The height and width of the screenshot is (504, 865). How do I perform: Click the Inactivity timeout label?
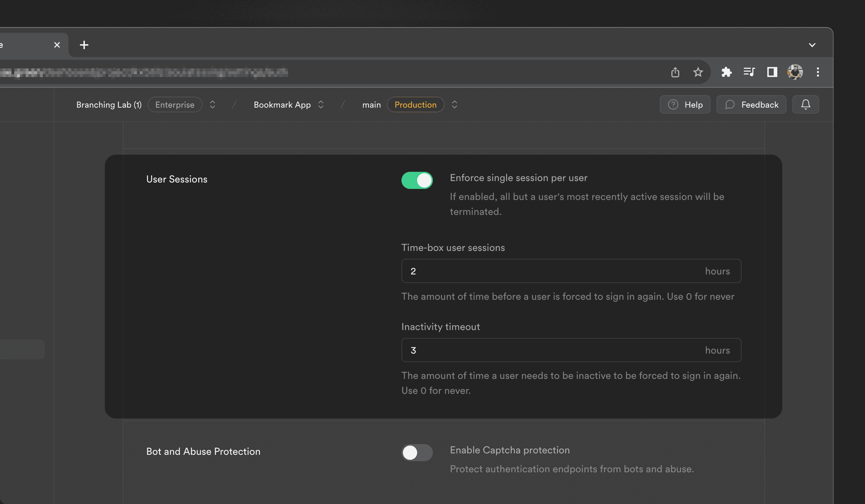point(441,327)
